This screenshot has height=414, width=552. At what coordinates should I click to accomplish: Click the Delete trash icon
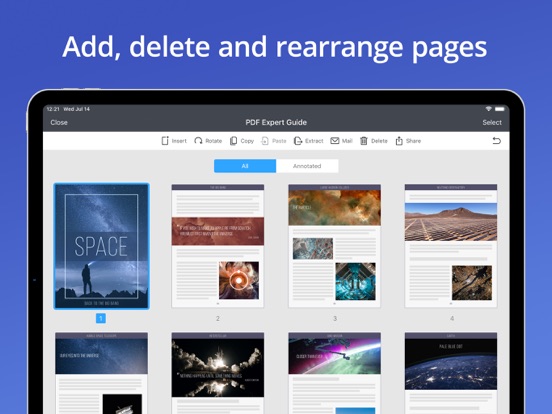pos(364,141)
